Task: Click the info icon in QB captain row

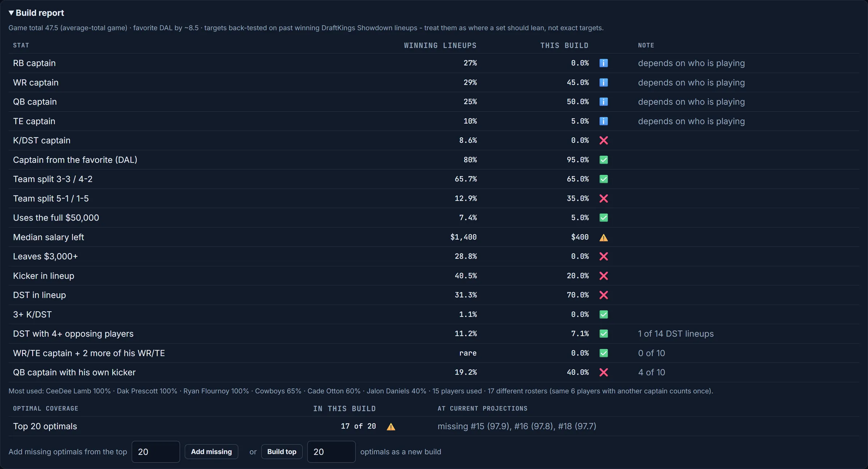Action: [603, 102]
